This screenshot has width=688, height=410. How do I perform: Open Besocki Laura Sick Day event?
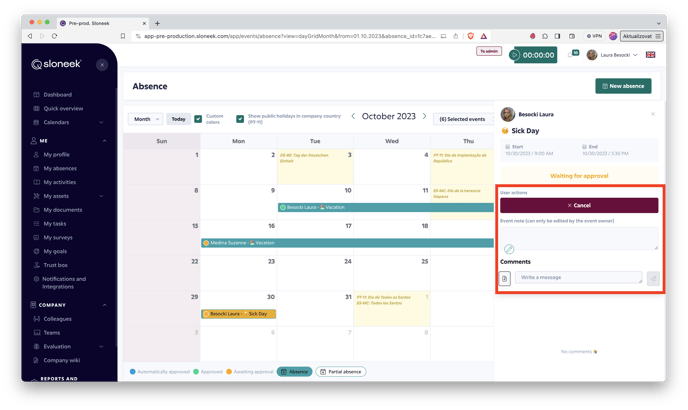coord(239,314)
